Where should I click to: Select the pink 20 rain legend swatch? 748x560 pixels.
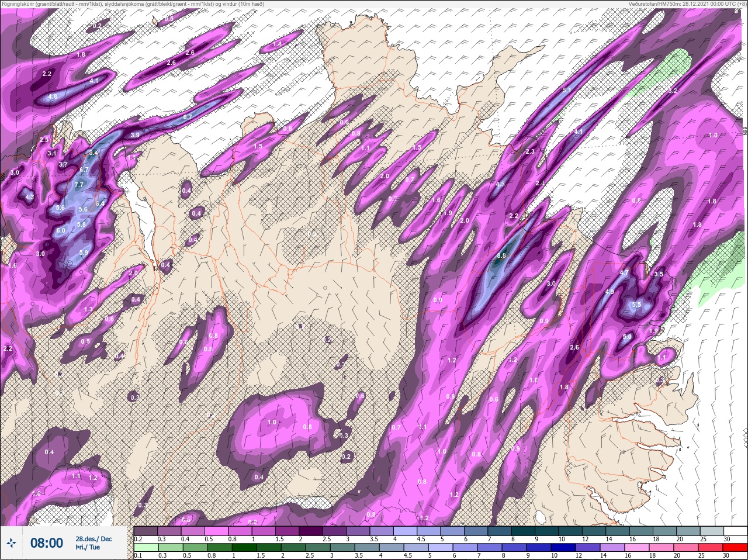click(x=687, y=547)
